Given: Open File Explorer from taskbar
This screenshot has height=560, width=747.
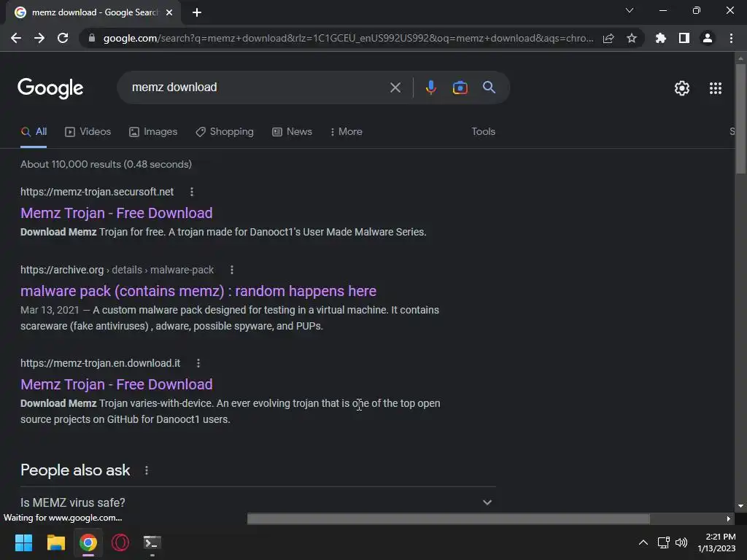Looking at the screenshot, I should point(55,542).
